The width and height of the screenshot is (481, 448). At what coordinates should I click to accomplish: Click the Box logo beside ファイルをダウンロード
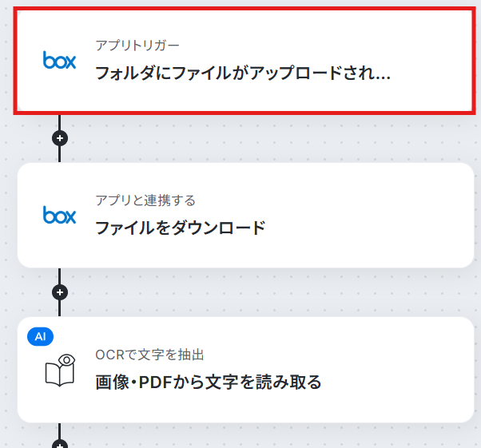click(x=59, y=215)
